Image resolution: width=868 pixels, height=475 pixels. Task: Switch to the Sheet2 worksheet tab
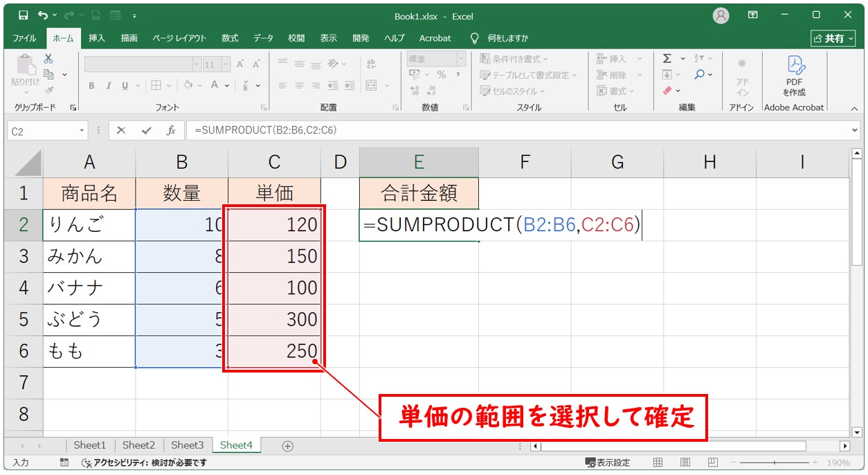[138, 445]
